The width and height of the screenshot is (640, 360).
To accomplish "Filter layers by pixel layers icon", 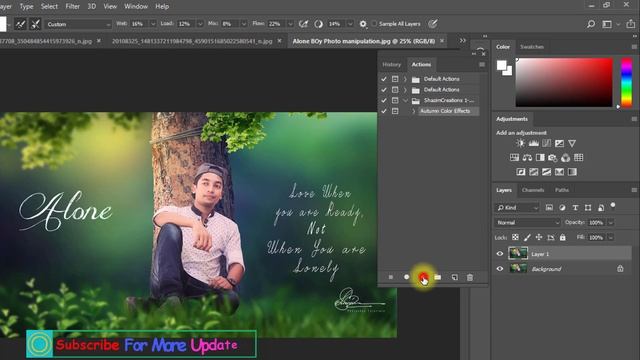I will pos(549,208).
